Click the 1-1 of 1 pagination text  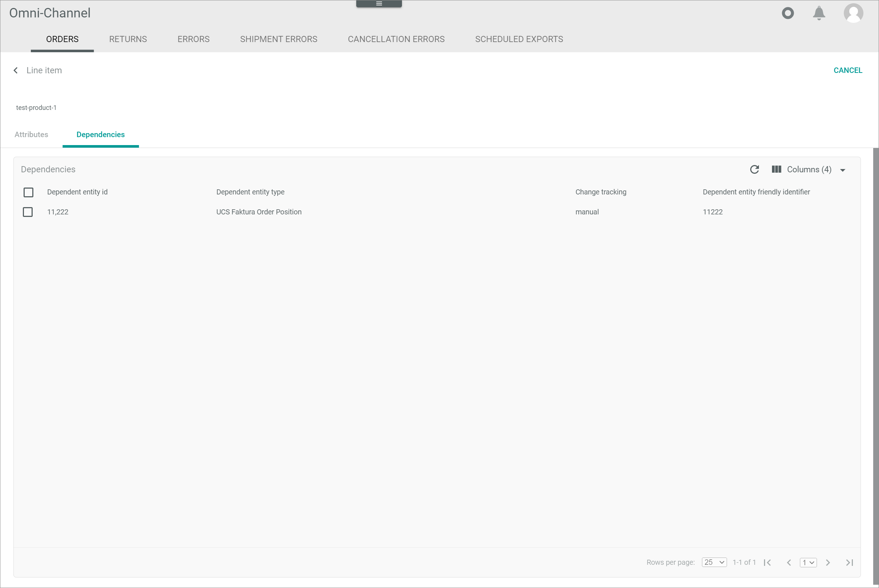coord(744,562)
